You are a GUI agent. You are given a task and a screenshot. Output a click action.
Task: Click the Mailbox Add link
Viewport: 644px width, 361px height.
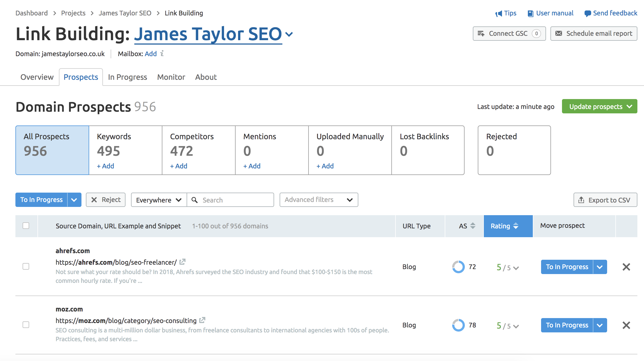click(x=151, y=54)
